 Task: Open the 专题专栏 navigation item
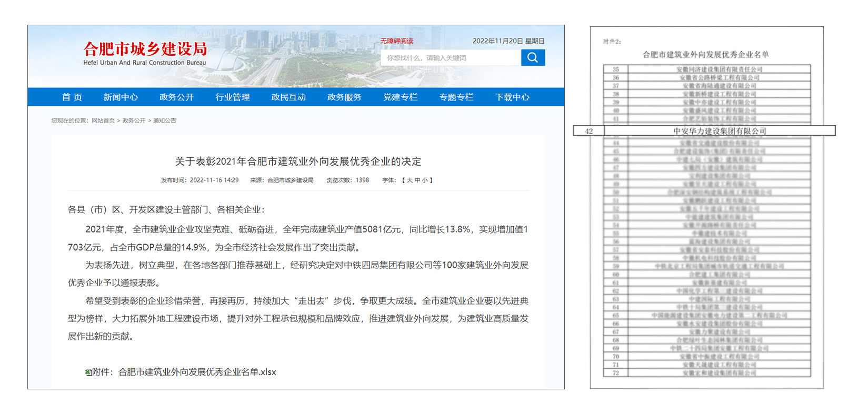(x=456, y=97)
